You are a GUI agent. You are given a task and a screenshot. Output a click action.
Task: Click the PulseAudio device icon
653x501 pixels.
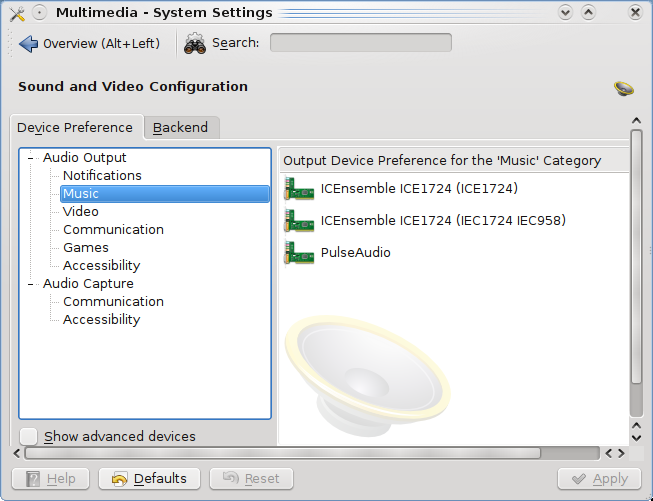click(299, 253)
